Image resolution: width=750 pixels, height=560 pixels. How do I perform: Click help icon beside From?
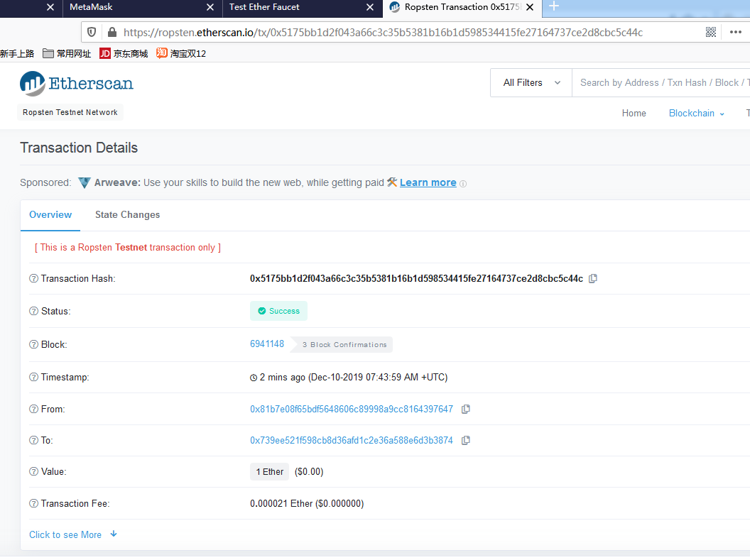(x=33, y=409)
